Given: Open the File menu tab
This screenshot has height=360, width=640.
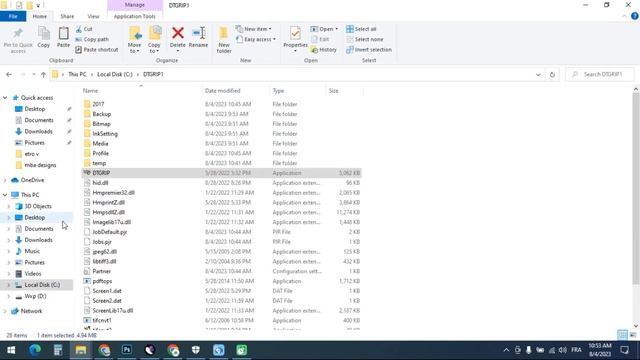Looking at the screenshot, I should click(x=13, y=16).
